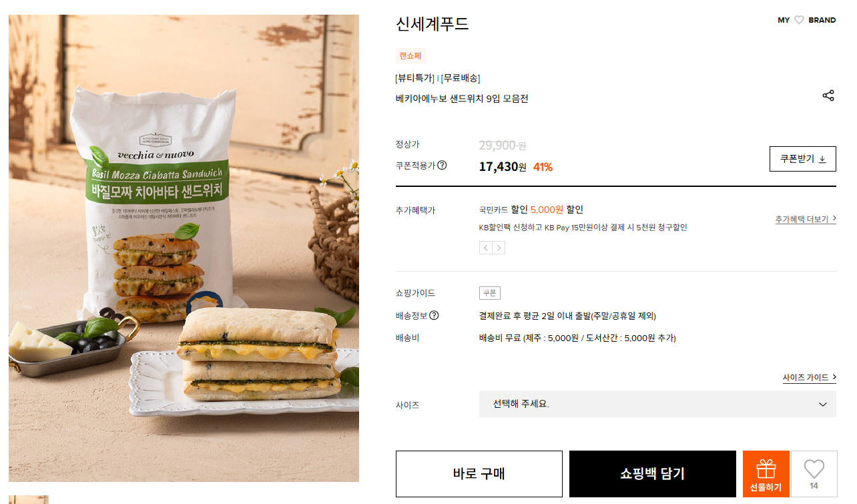857x504 pixels.
Task: Click the 선물하기 gift icon button
Action: tap(766, 474)
